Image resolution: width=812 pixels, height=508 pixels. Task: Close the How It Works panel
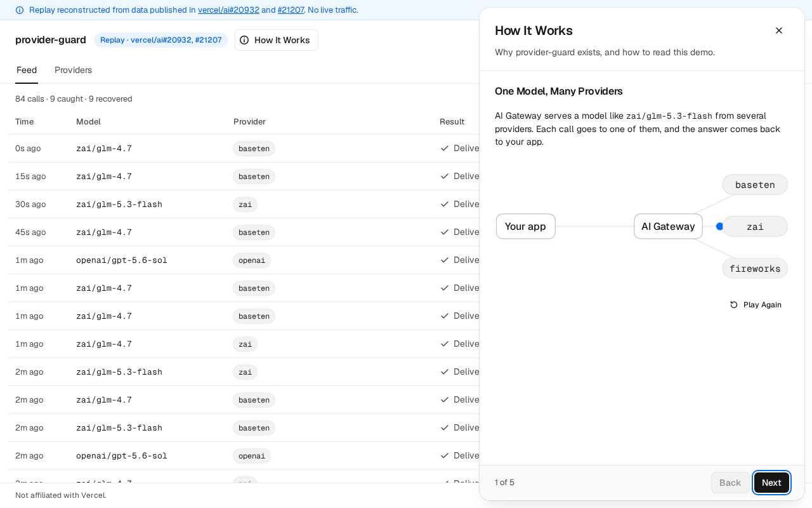(x=779, y=30)
